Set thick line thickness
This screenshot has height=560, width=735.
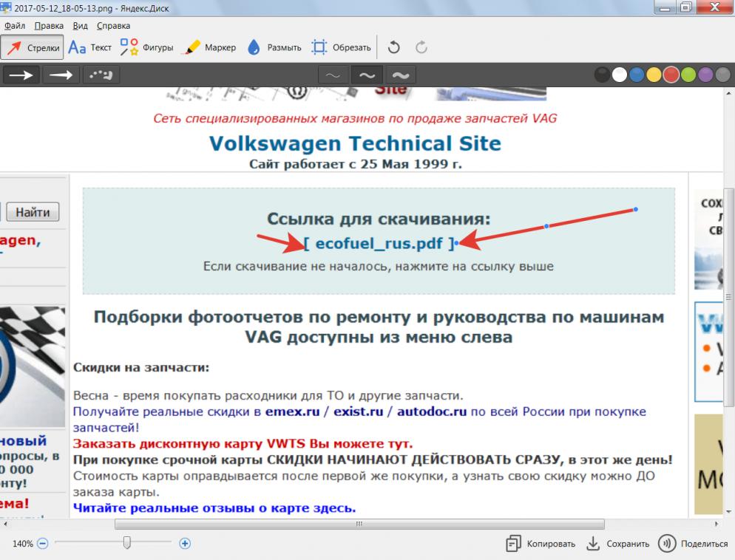click(x=401, y=75)
